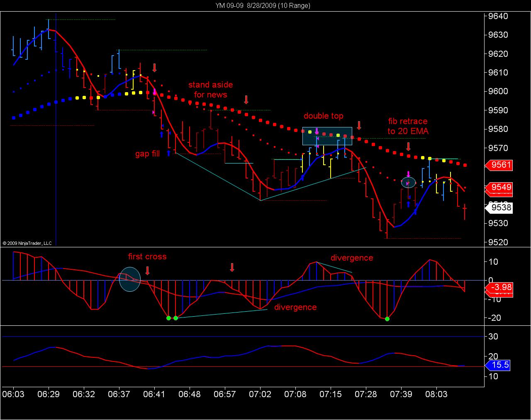Image resolution: width=531 pixels, height=420 pixels.
Task: Select the red 9561 price marker tag
Action: (499, 165)
